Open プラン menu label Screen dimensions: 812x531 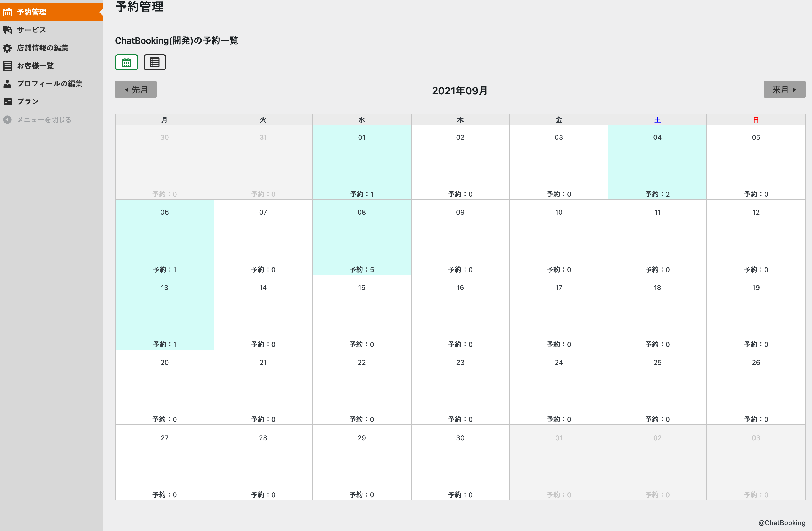(28, 102)
